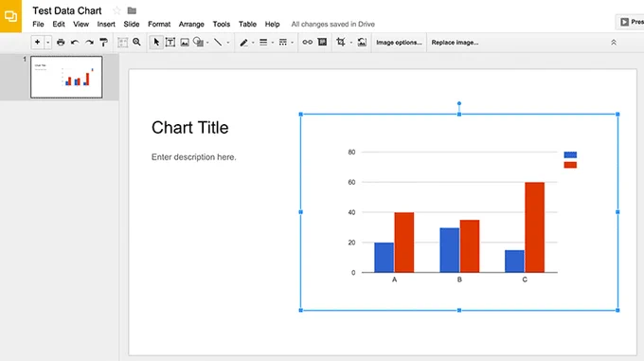This screenshot has height=361, width=644.
Task: Click the blue bar for category B
Action: pyautogui.click(x=449, y=250)
